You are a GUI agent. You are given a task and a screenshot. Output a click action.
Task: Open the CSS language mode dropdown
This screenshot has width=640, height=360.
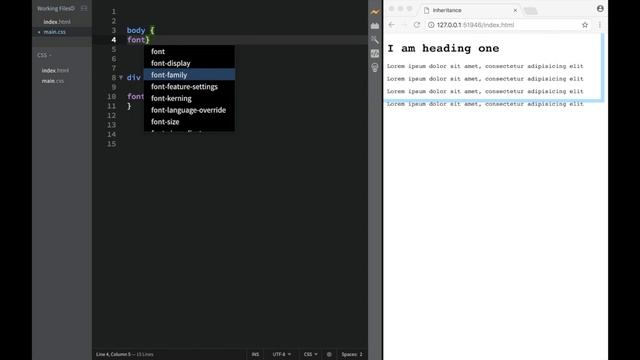(x=310, y=354)
